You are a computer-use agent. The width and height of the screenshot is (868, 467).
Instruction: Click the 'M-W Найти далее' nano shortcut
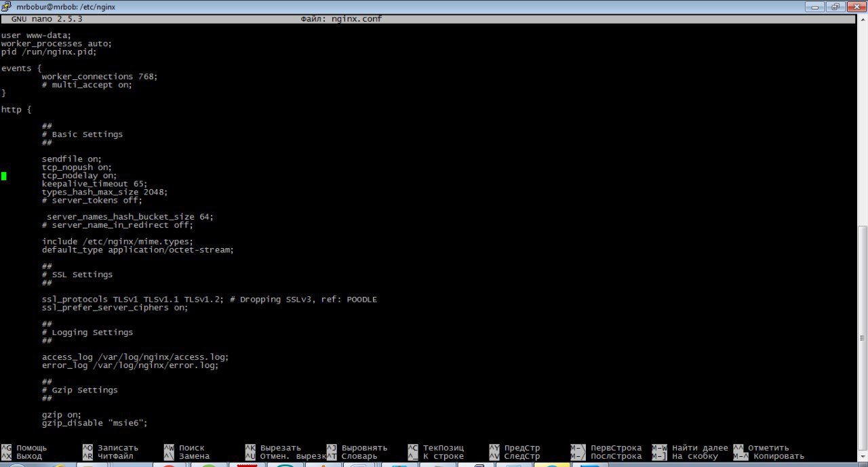pyautogui.click(x=690, y=447)
